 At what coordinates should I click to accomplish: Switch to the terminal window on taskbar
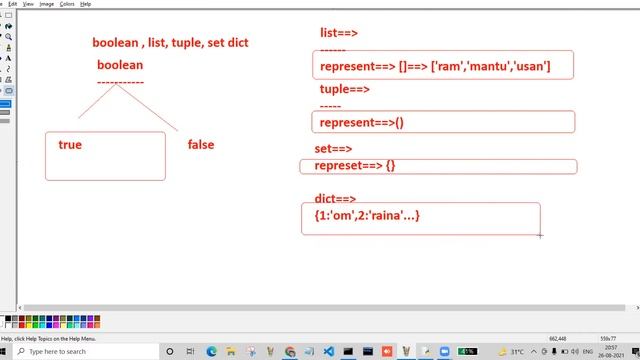point(348,351)
